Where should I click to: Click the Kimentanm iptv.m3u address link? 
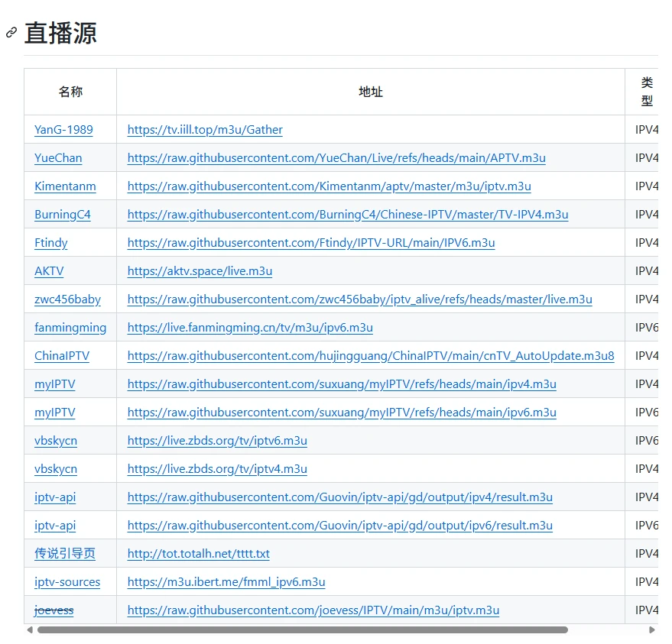(x=329, y=186)
